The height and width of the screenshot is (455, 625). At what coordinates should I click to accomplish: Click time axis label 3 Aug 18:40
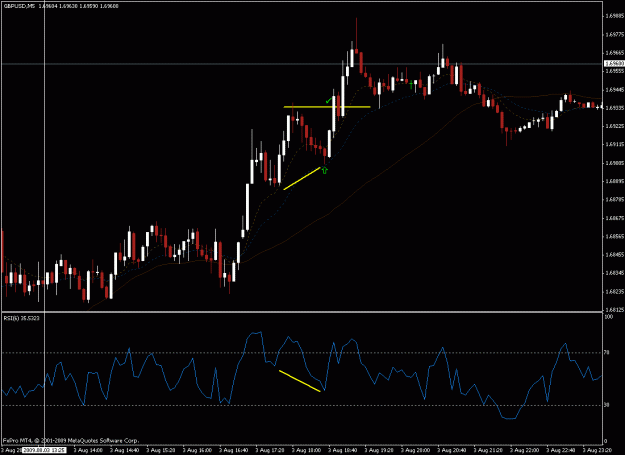[x=342, y=450]
